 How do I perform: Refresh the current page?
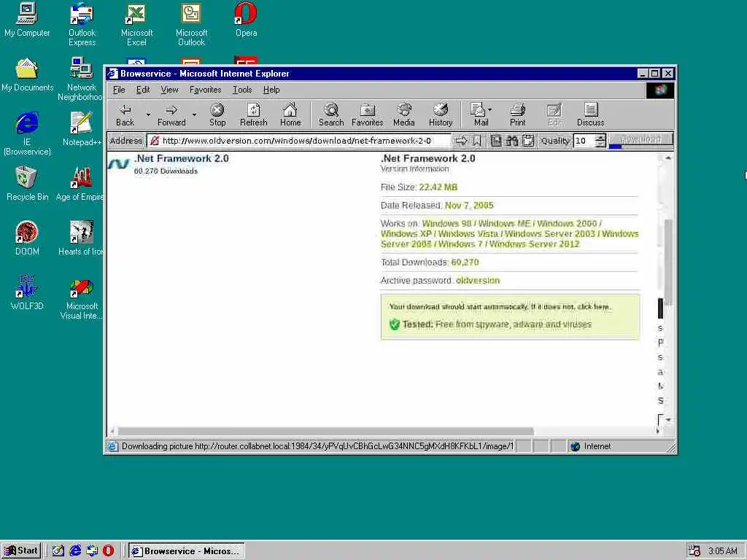[253, 114]
